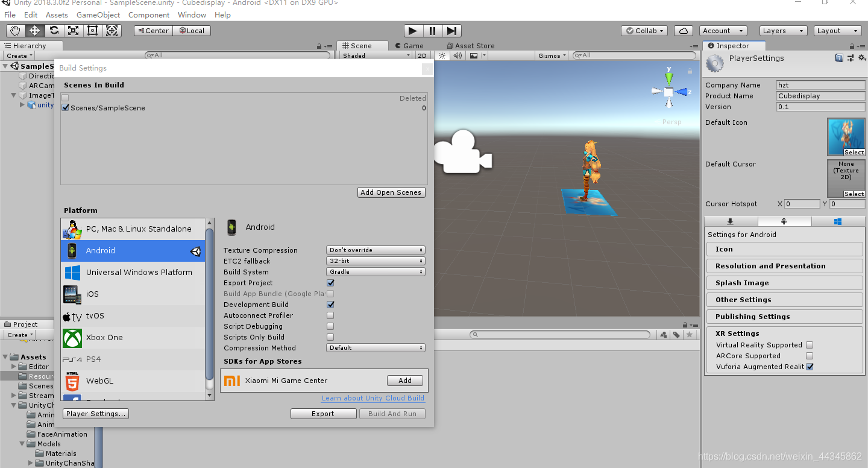Screen dimensions: 868x468
Task: Open the Cloud services icon
Action: click(x=683, y=31)
